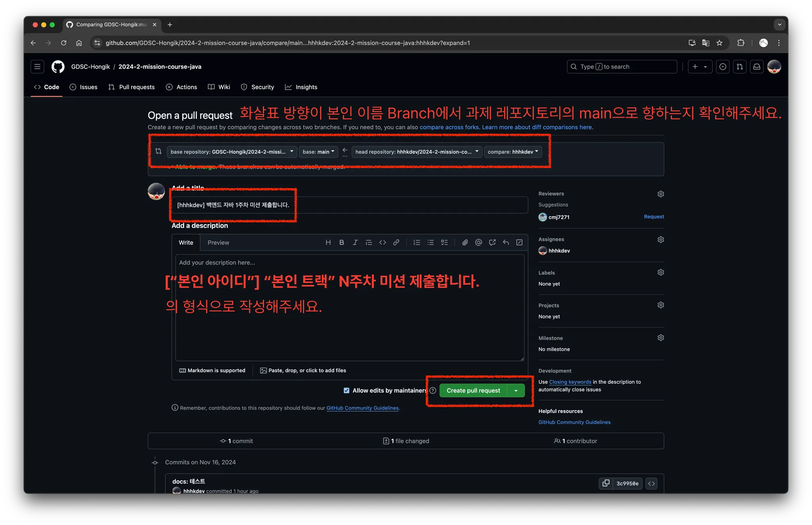The width and height of the screenshot is (812, 525).
Task: Open the notifications inbox icon
Action: [756, 67]
